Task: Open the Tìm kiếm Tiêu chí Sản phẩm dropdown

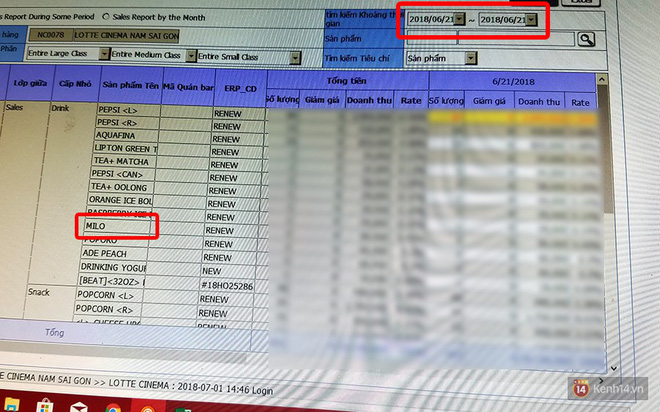Action: point(471,58)
